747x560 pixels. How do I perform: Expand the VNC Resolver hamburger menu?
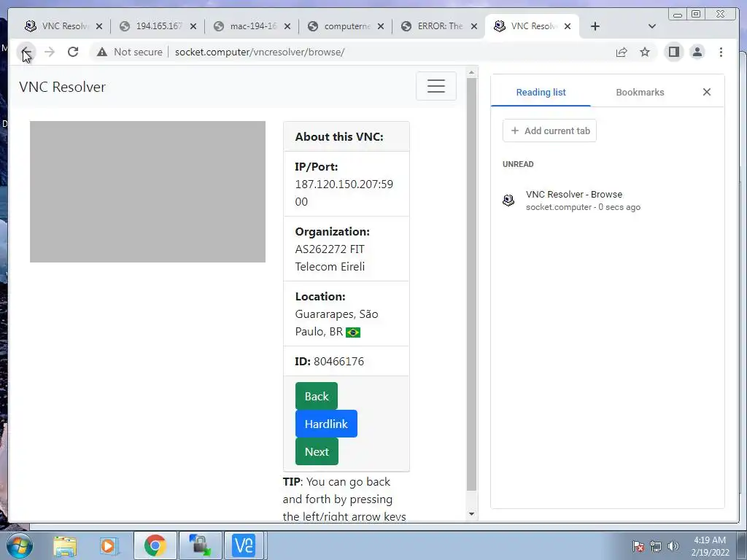click(436, 86)
